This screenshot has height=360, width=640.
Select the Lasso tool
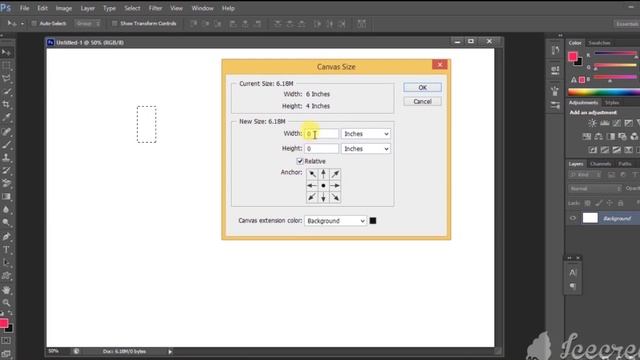point(6,78)
